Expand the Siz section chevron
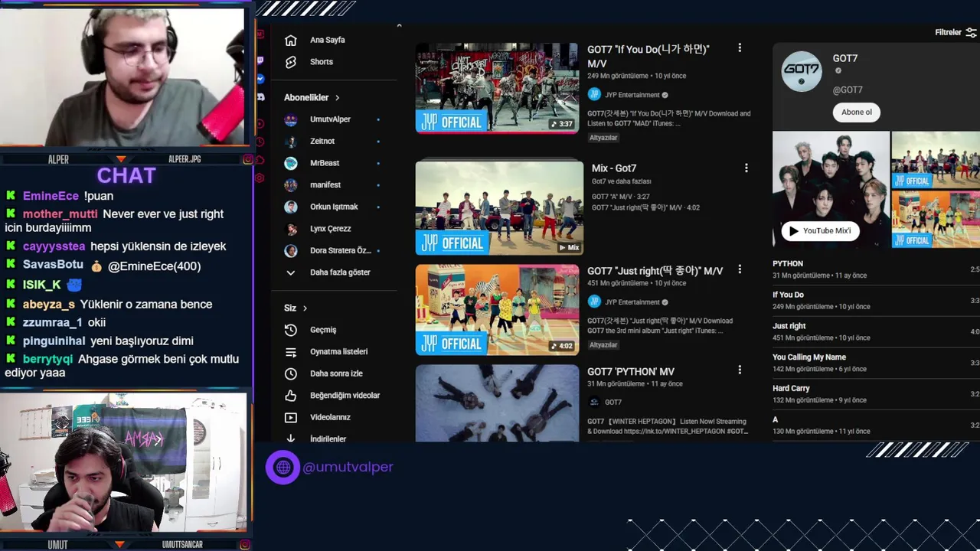Screen dimensions: 980x551 point(305,308)
